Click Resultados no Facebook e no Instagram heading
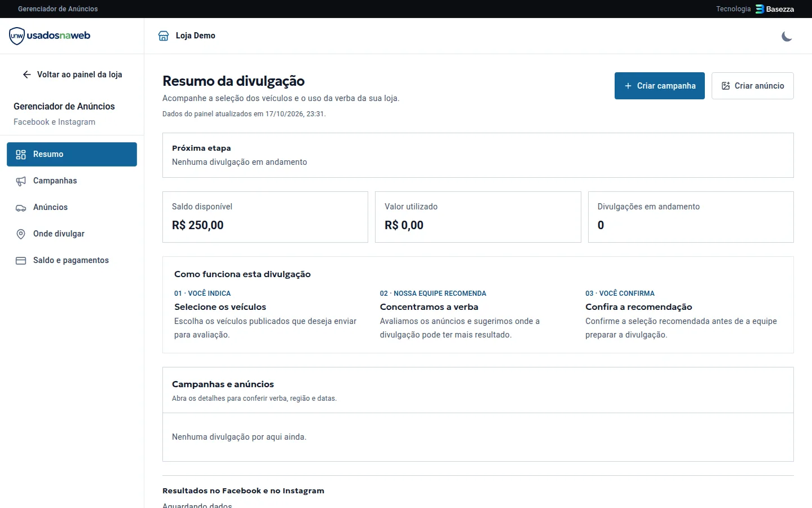 pyautogui.click(x=244, y=491)
